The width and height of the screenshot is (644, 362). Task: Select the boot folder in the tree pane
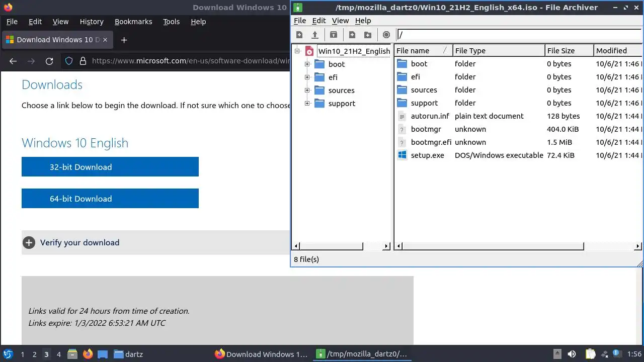tap(337, 64)
